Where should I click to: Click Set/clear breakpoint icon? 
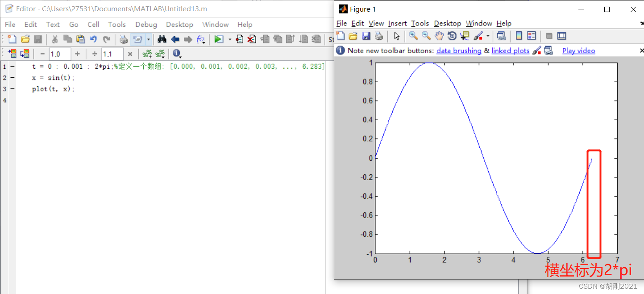pos(240,39)
